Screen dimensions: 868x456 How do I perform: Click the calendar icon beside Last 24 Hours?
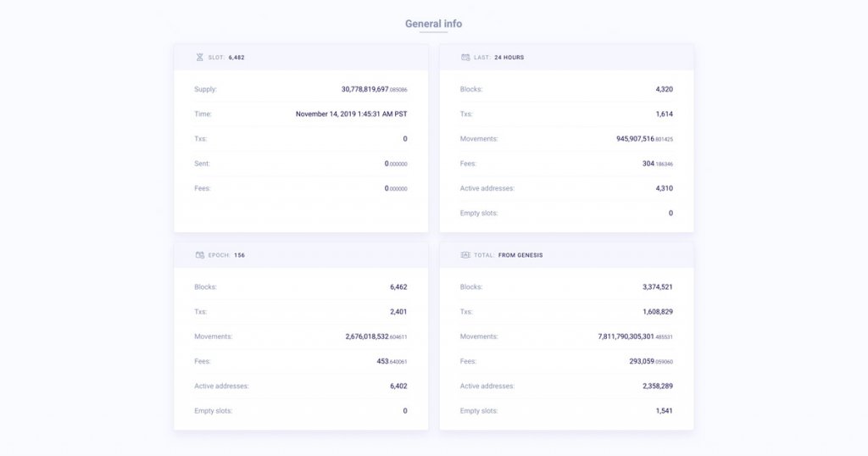(465, 58)
